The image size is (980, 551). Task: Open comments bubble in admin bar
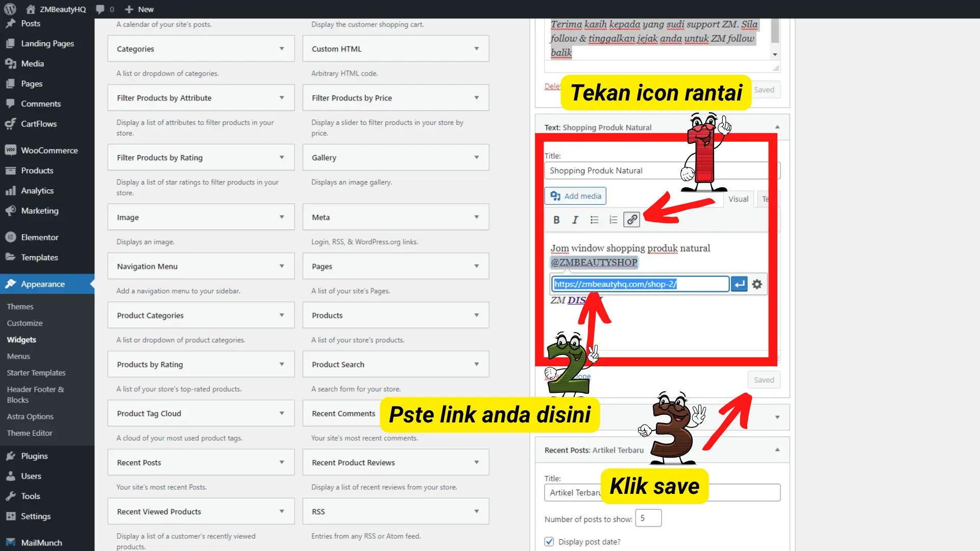[x=105, y=9]
